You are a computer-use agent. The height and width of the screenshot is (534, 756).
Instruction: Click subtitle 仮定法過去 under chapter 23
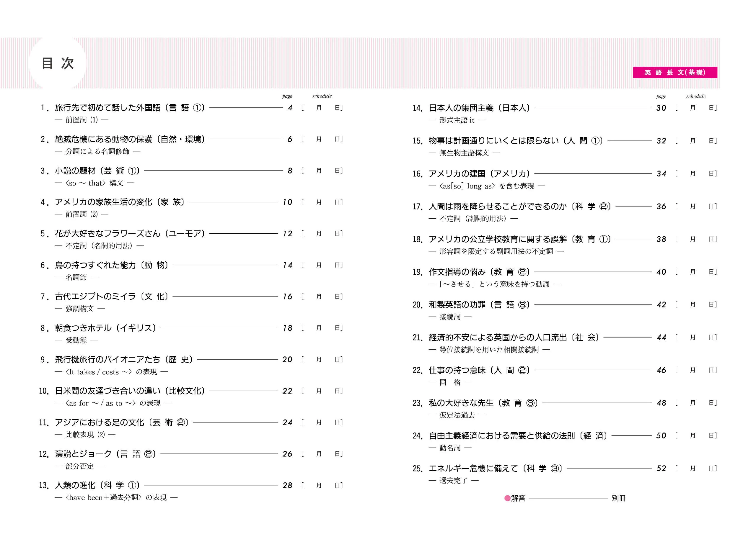pos(457,415)
